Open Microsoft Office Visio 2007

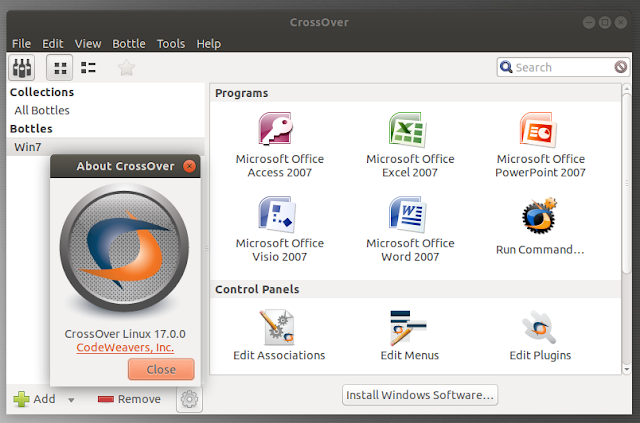point(279,229)
